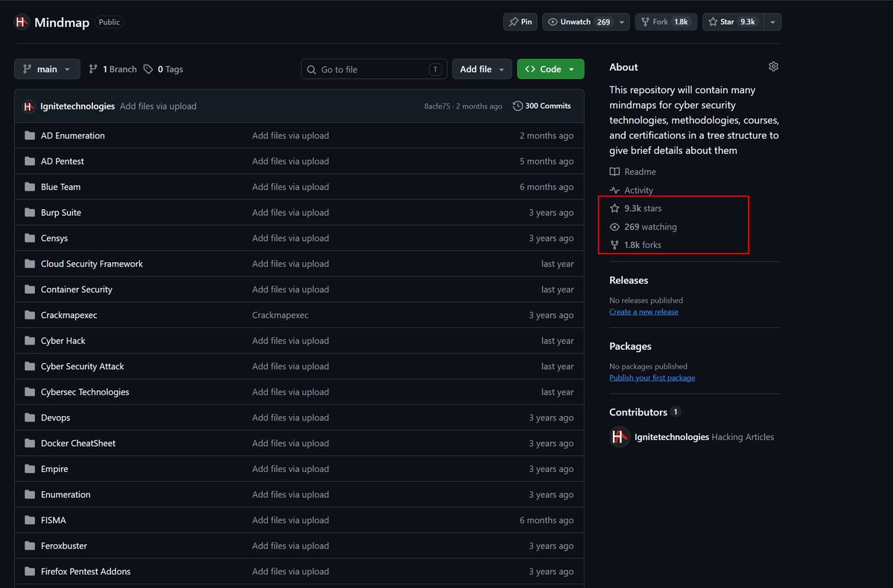Open latest commit message Add files via upload

(158, 106)
